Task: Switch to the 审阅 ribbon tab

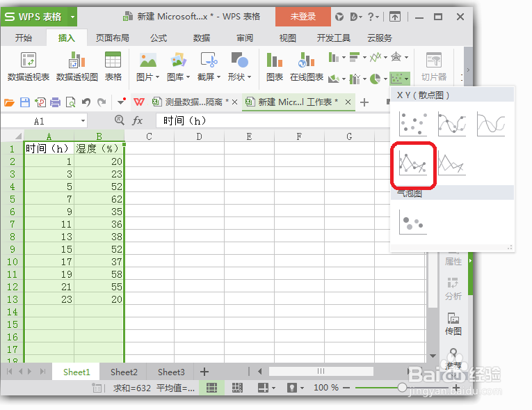Action: coord(245,38)
